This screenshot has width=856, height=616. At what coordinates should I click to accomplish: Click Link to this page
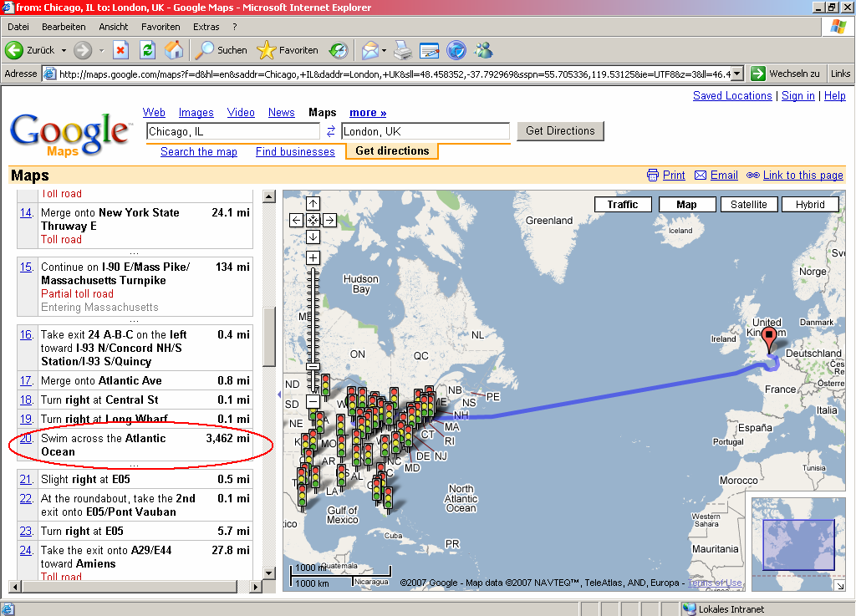(x=803, y=176)
